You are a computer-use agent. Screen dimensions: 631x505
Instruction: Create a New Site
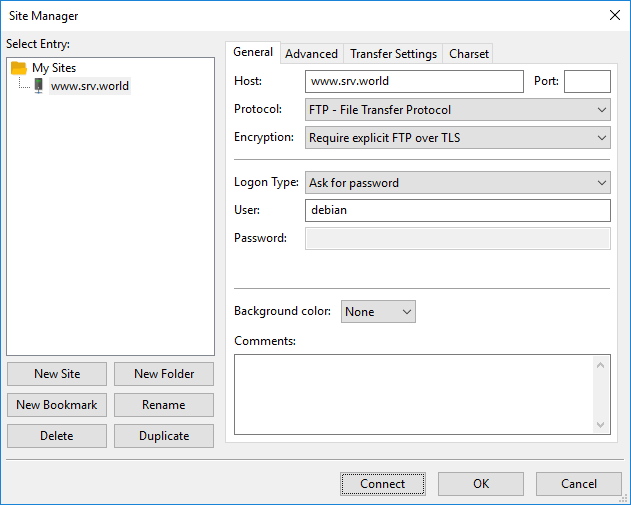(57, 374)
